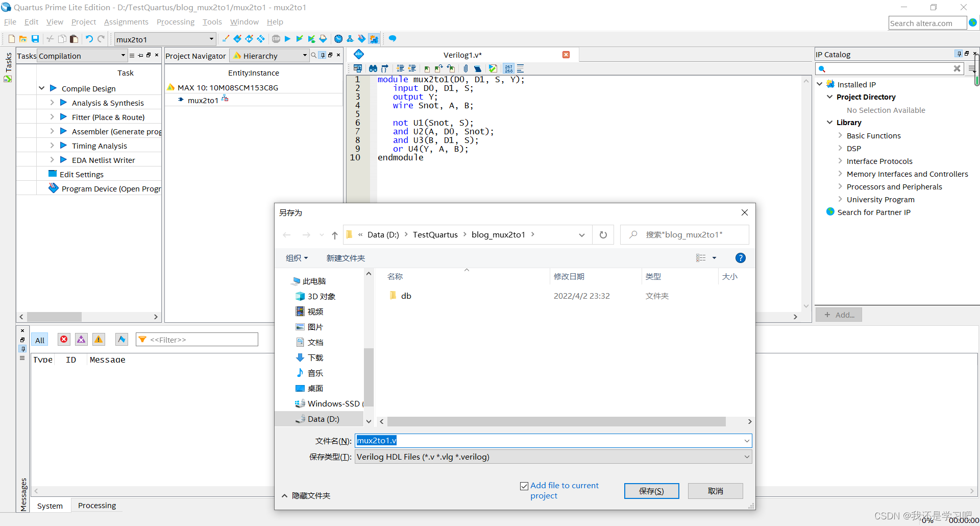Open the Processing menu

pyautogui.click(x=175, y=22)
